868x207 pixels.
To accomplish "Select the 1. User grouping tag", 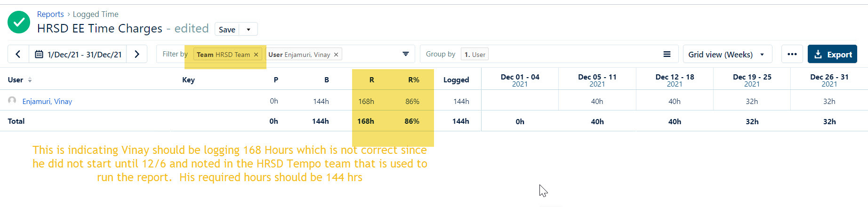I will 474,55.
